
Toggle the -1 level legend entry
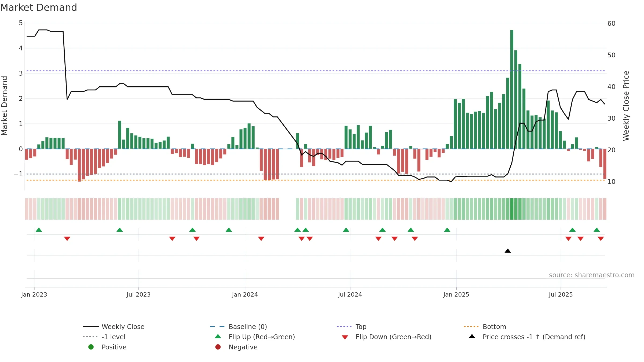pos(104,337)
